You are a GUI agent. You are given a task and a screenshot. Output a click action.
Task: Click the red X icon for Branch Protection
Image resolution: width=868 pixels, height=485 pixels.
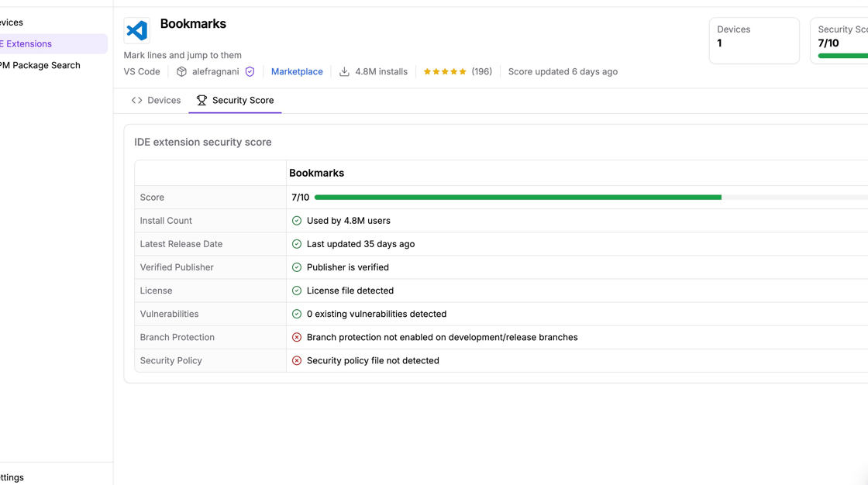(297, 337)
